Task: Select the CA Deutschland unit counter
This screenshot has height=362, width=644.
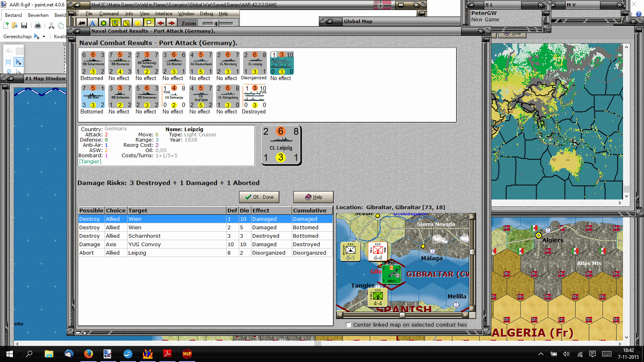Action: [201, 63]
